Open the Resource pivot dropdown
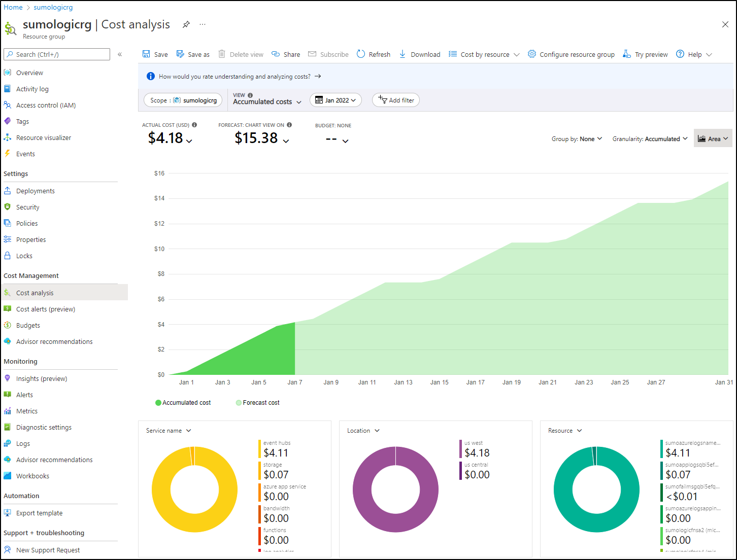Viewport: 737px width, 560px height. click(565, 431)
